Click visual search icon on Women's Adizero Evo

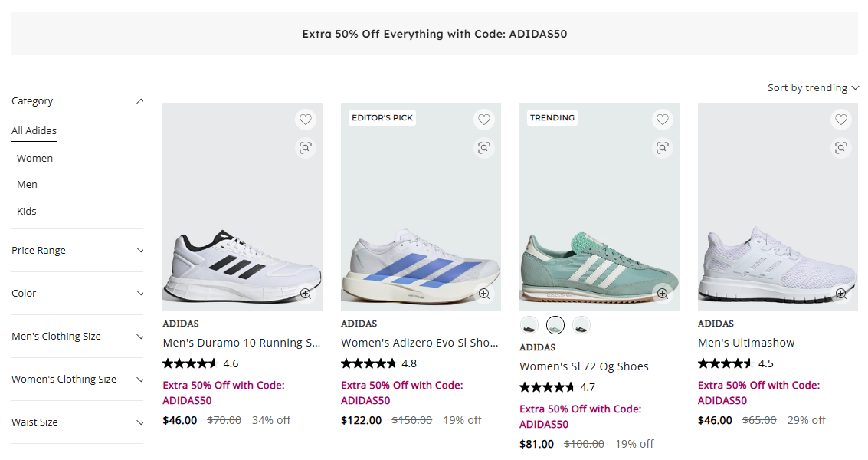click(x=484, y=148)
